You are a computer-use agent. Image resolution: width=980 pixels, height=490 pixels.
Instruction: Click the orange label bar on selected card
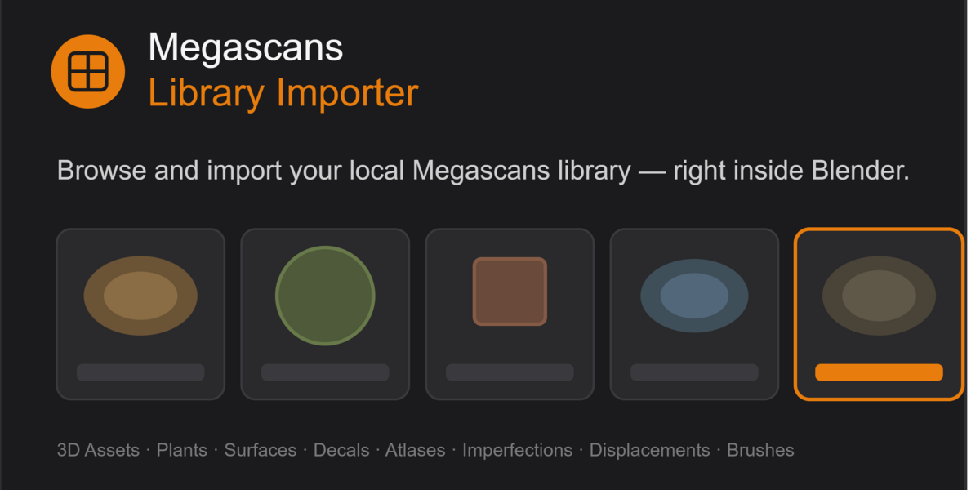coord(879,372)
